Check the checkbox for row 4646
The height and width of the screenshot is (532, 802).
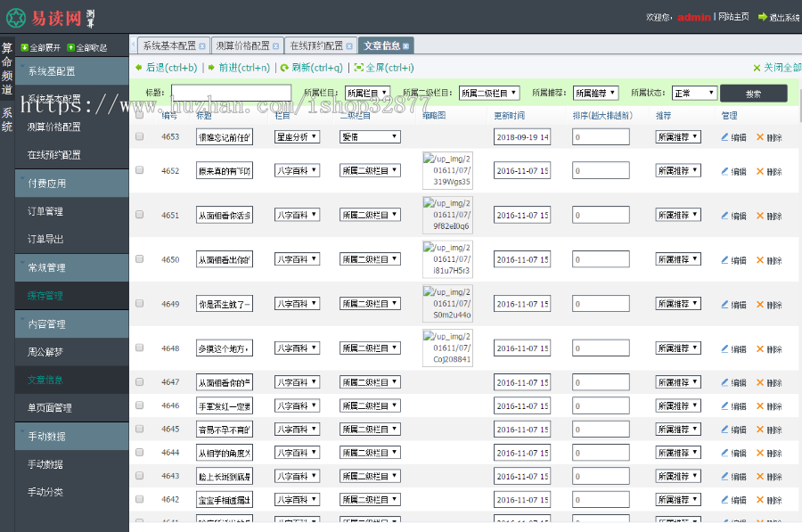139,405
